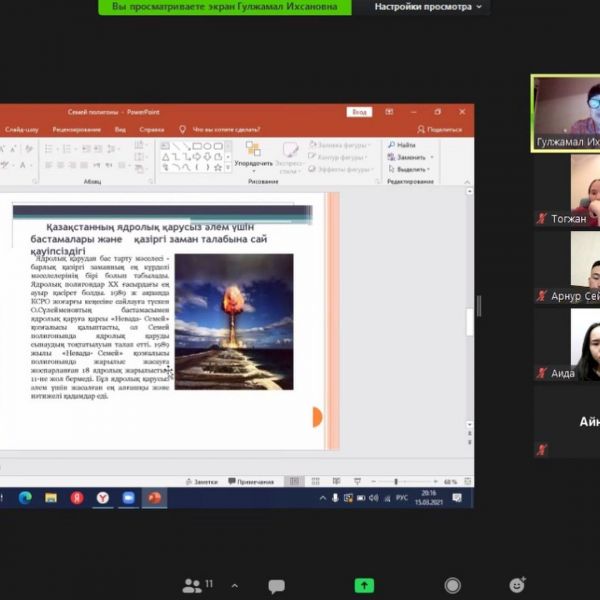The height and width of the screenshot is (600, 600).
Task: Toggle the Примечания (Comments) pane
Action: pos(250,481)
